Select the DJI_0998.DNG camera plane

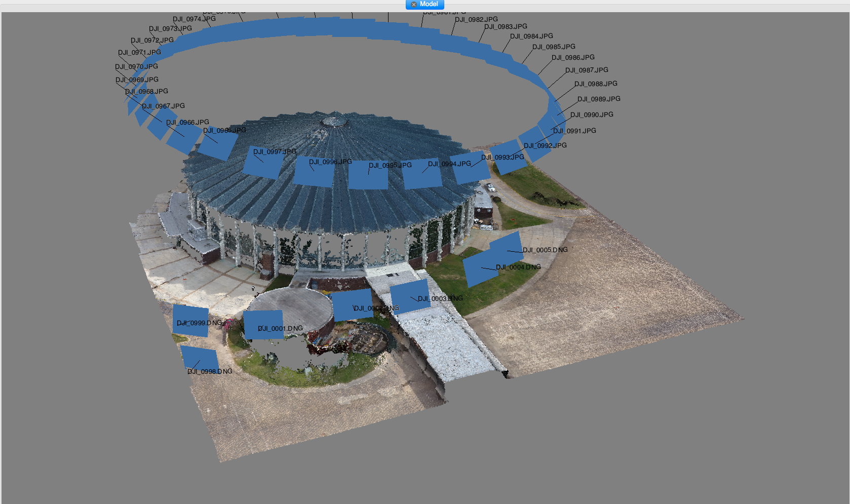pos(199,357)
